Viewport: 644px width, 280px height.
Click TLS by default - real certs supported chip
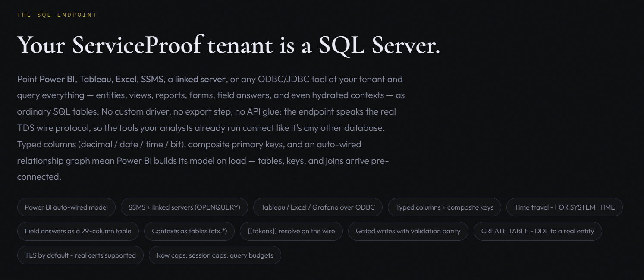80,255
